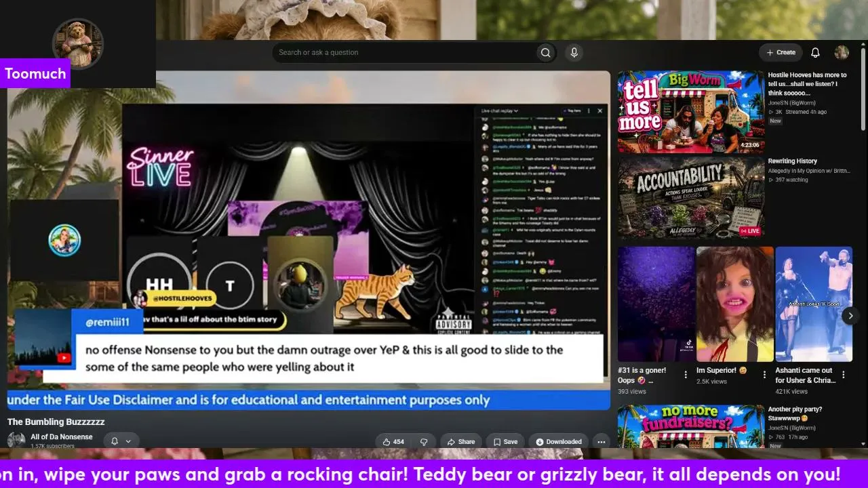
Task: Open the All of Da Nonsense channel name
Action: [62, 437]
